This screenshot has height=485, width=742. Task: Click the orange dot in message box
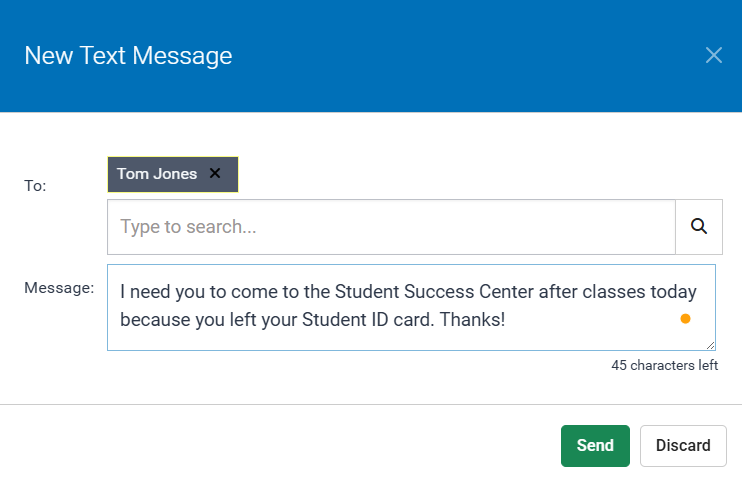tap(685, 319)
